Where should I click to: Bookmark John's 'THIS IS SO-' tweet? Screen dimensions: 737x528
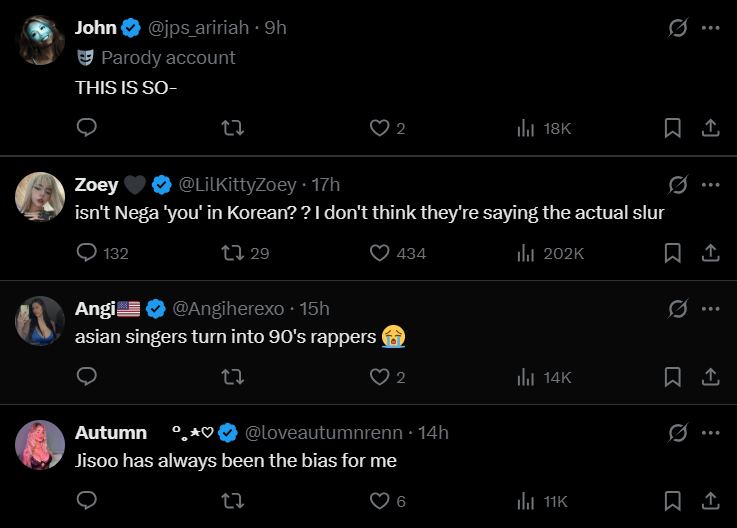pos(673,128)
